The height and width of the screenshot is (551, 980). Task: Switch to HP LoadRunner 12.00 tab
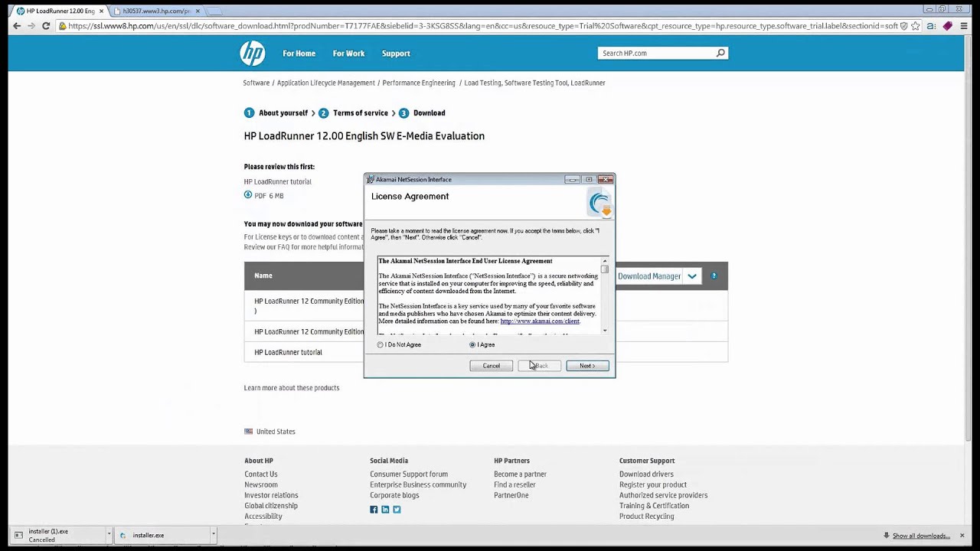click(59, 11)
